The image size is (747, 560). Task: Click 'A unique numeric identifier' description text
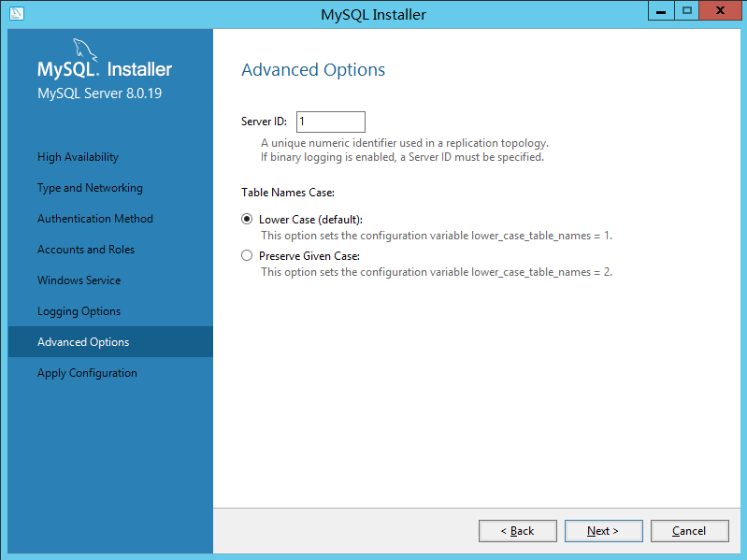pos(405,143)
